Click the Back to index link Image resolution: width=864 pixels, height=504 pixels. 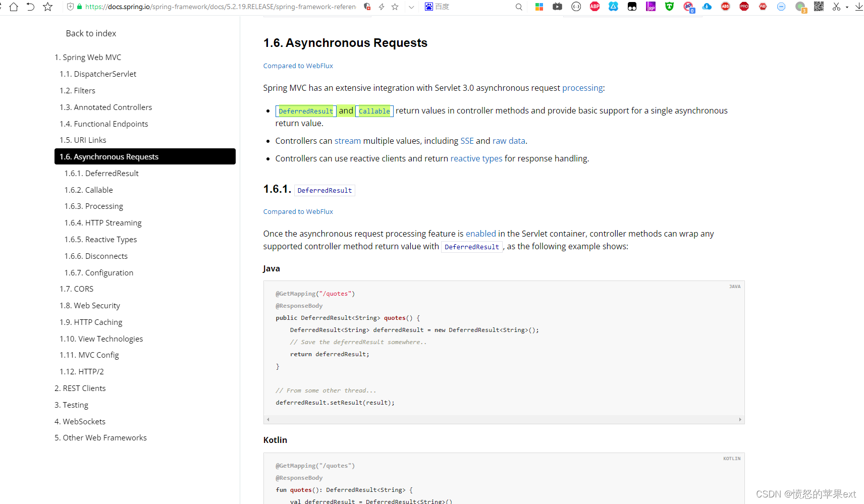click(x=91, y=33)
